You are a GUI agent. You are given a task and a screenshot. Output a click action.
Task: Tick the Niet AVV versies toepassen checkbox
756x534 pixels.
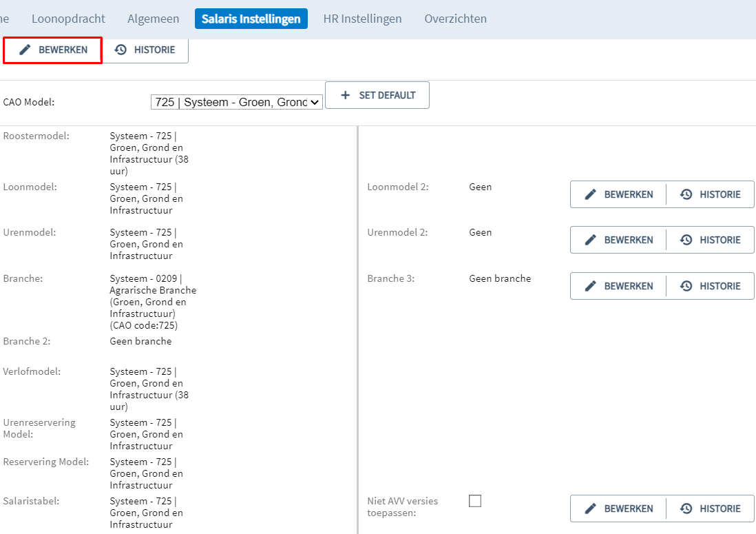(475, 501)
